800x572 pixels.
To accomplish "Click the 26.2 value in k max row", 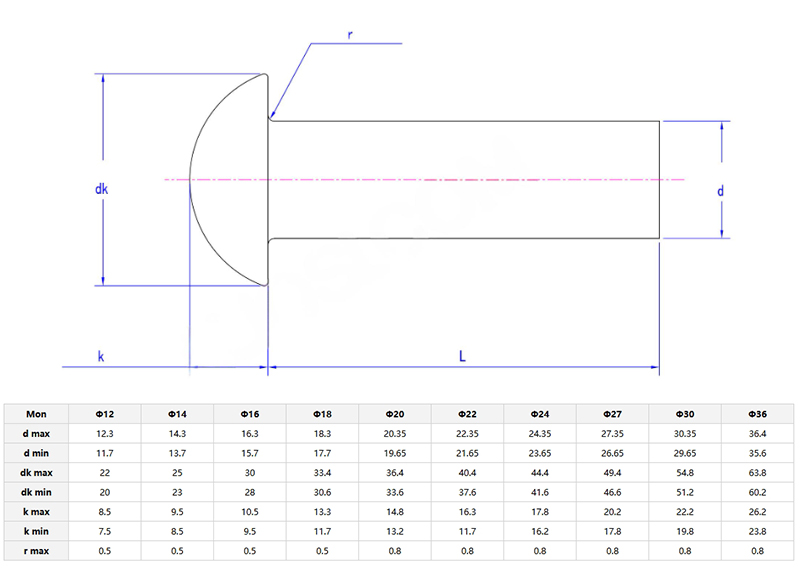I will click(758, 511).
